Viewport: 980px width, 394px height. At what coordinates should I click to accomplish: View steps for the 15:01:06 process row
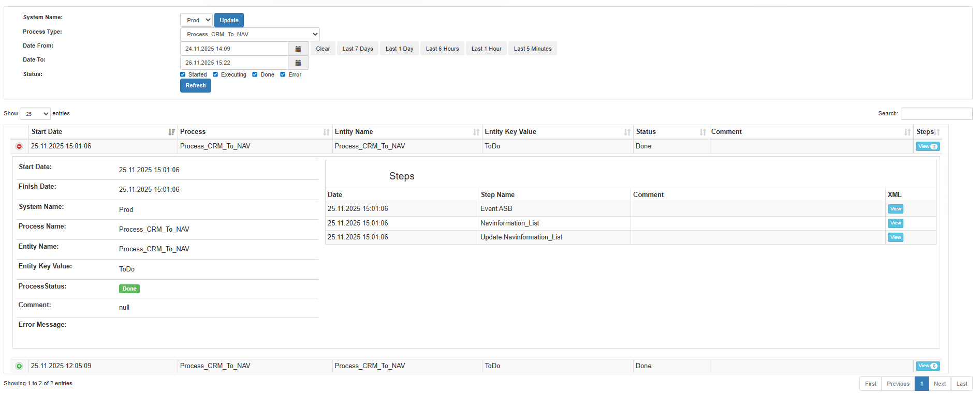click(x=928, y=146)
